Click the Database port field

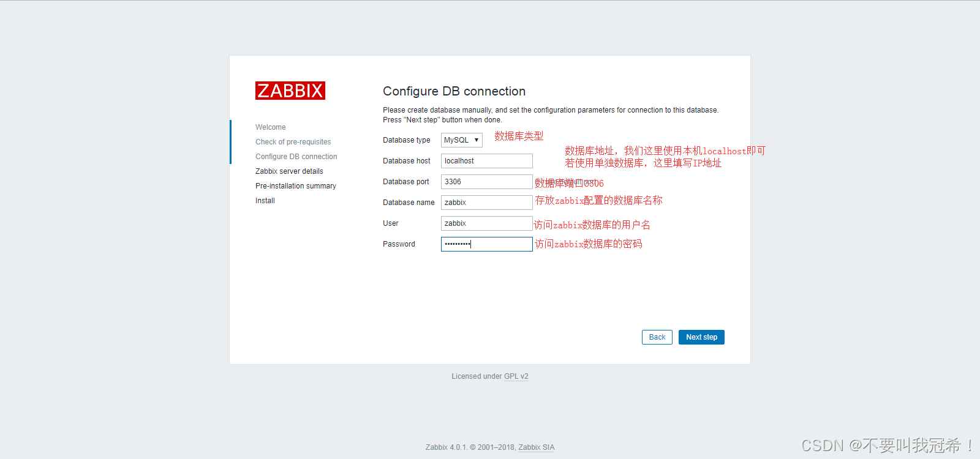coord(487,182)
